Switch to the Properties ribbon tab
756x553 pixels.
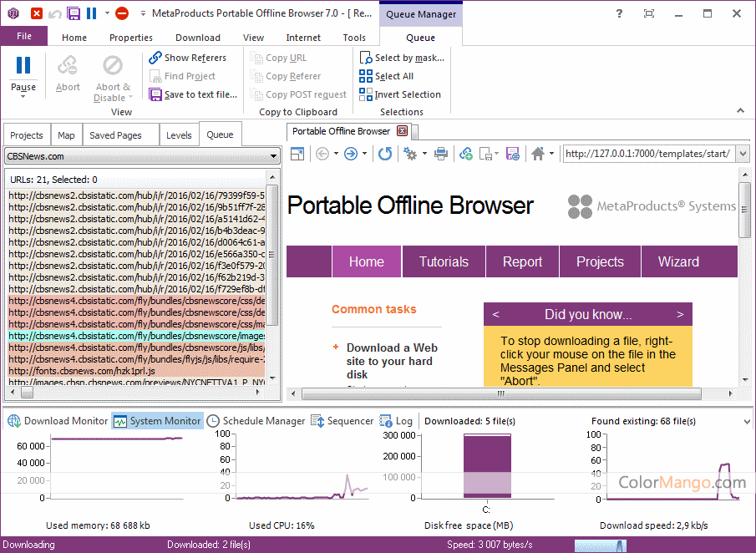[x=130, y=38]
